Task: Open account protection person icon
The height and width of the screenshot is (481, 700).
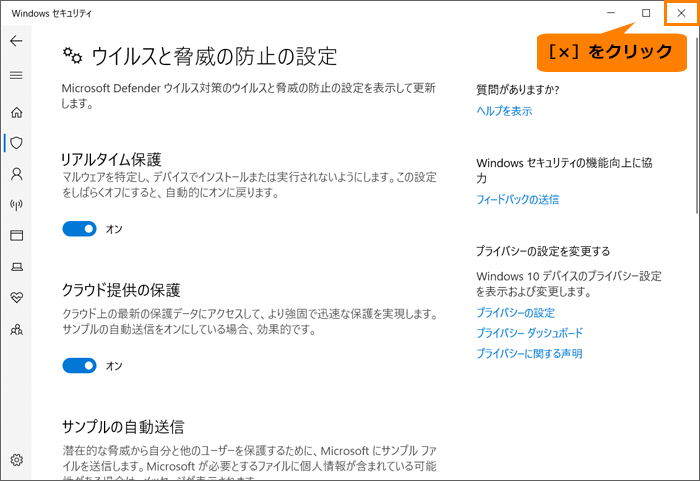Action: [x=17, y=174]
